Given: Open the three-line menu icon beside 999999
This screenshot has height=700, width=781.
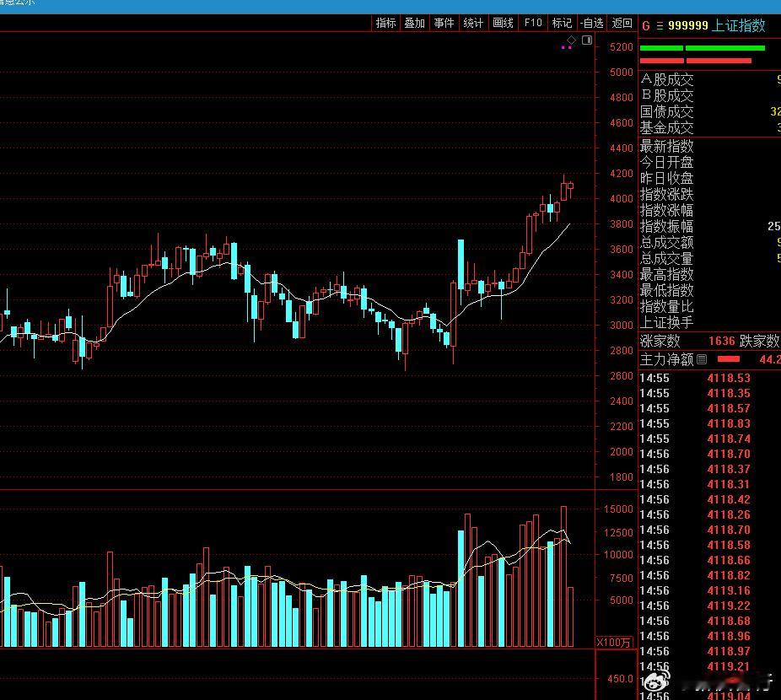Looking at the screenshot, I should tap(660, 26).
